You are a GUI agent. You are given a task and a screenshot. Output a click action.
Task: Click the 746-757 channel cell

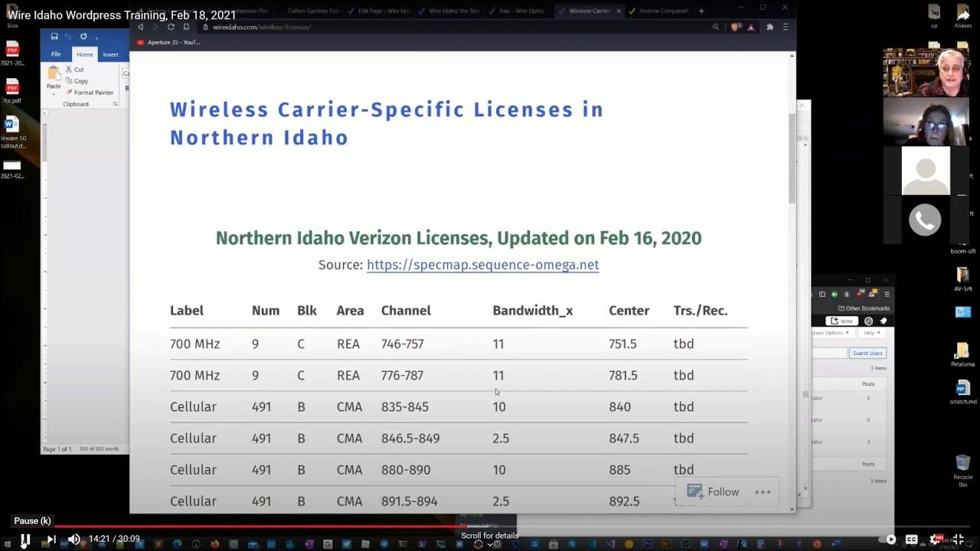(x=402, y=344)
